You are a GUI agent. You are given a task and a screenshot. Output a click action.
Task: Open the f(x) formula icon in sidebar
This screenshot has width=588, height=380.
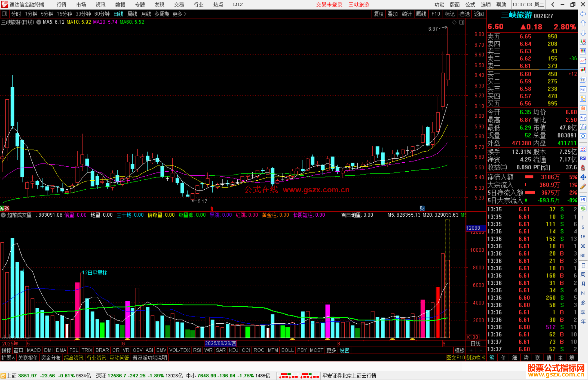tap(583, 127)
